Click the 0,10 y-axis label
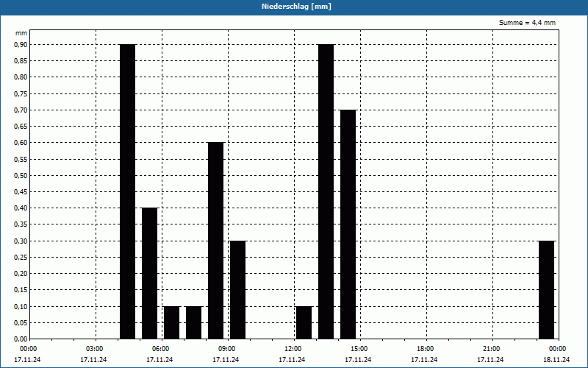 [x=21, y=306]
